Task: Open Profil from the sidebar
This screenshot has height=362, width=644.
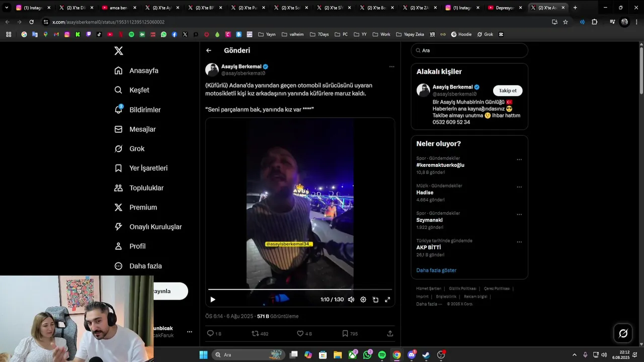Action: pos(130,246)
